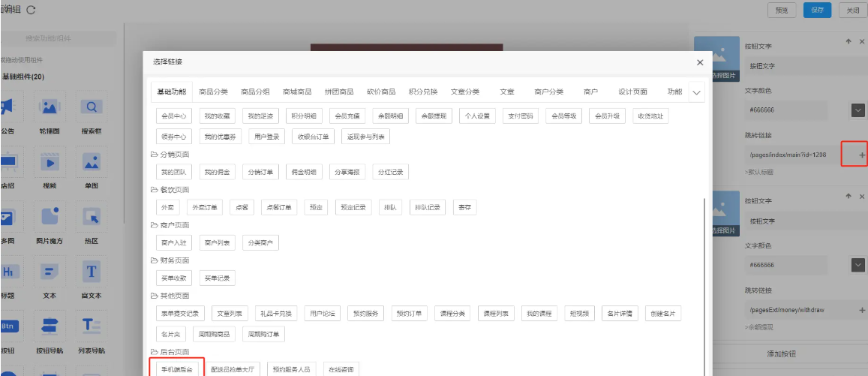Screen dimensions: 868x376
Task: Insert the 富文本 rich text component
Action: (92, 272)
